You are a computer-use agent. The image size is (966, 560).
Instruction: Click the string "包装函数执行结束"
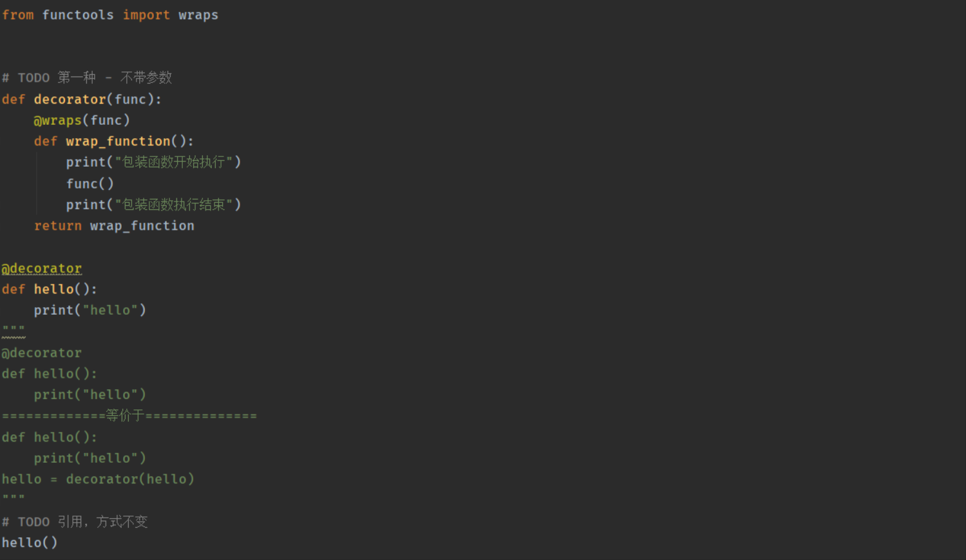pos(173,205)
